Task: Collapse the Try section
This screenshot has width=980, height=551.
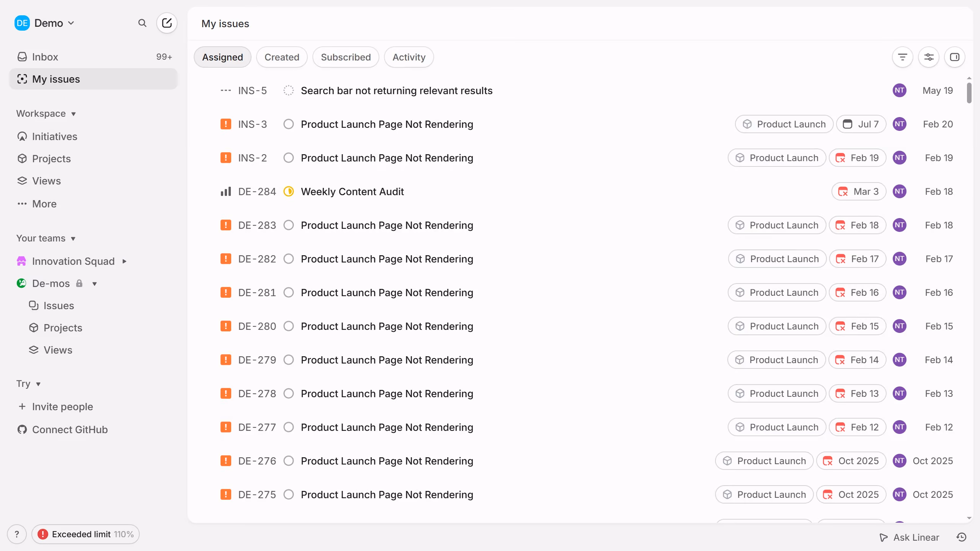Action: (29, 384)
